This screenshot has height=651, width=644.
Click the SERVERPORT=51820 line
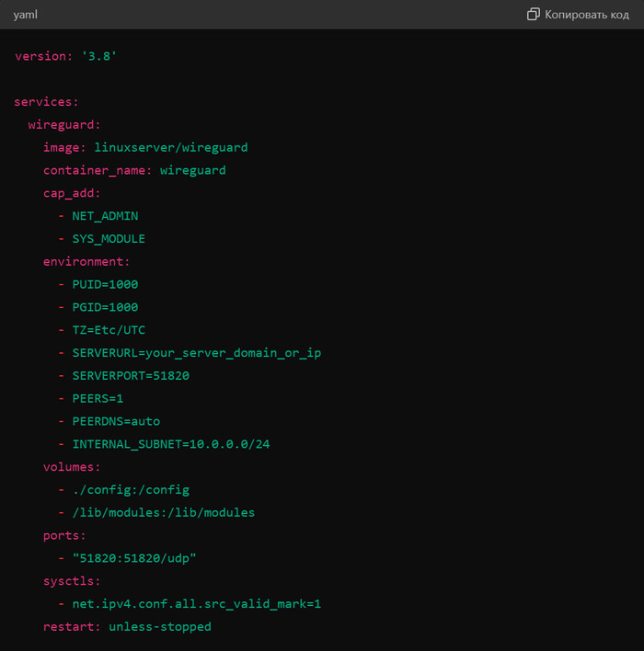[x=131, y=376]
